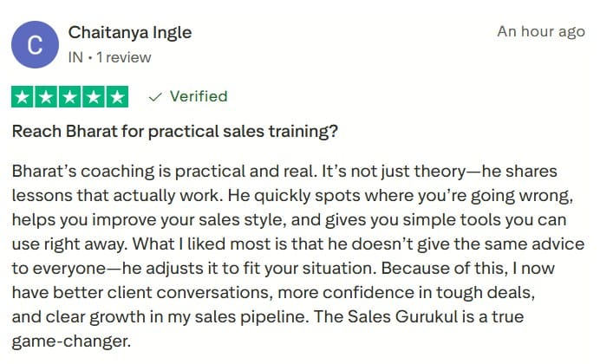Click the first green rating star
Image resolution: width=600 pixels, height=364 pixels.
[23, 97]
